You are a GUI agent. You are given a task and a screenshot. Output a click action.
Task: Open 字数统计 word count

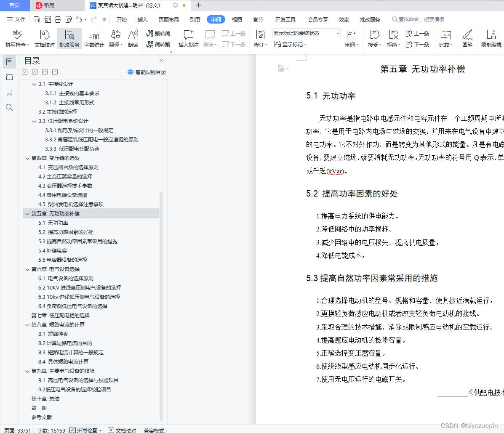94,39
